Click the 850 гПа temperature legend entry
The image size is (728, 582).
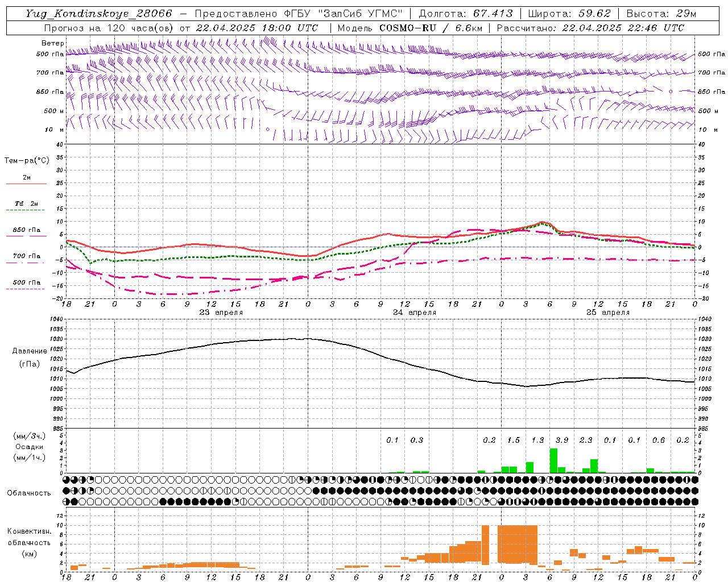coord(27,230)
